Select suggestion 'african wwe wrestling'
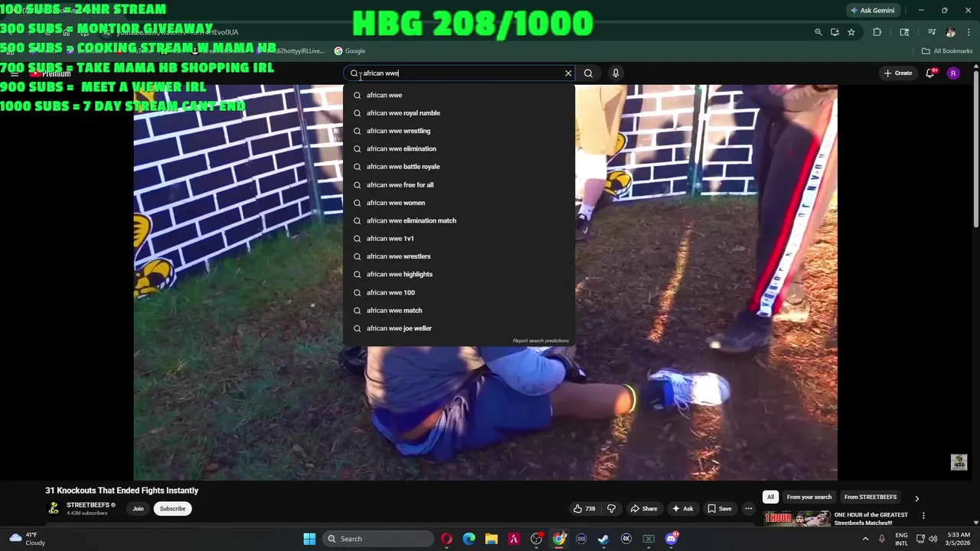 tap(459, 131)
